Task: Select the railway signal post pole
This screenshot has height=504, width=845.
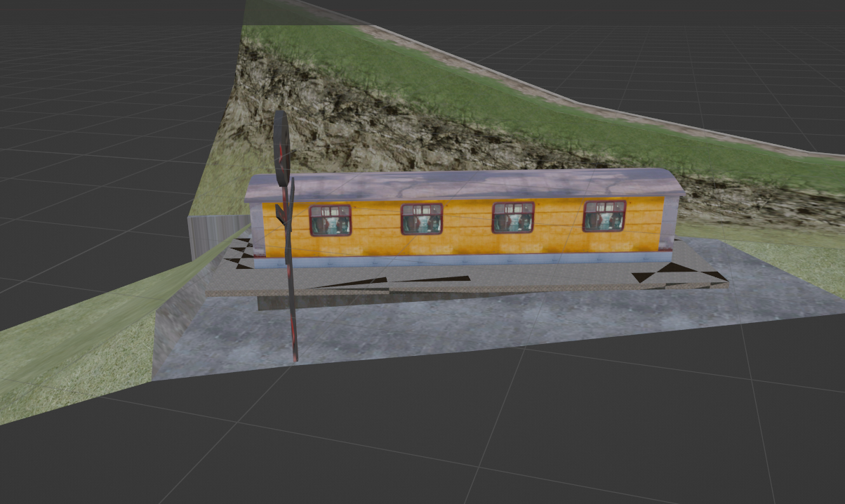Action: [290, 274]
